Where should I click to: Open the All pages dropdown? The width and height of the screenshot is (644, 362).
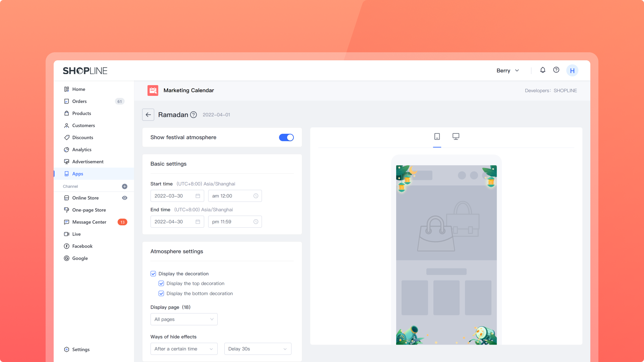(x=184, y=319)
